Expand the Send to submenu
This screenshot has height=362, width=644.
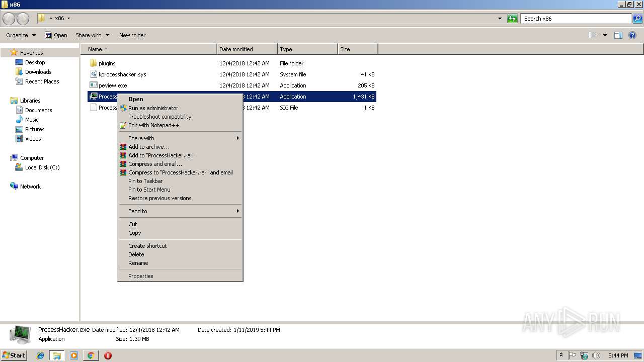pyautogui.click(x=180, y=211)
